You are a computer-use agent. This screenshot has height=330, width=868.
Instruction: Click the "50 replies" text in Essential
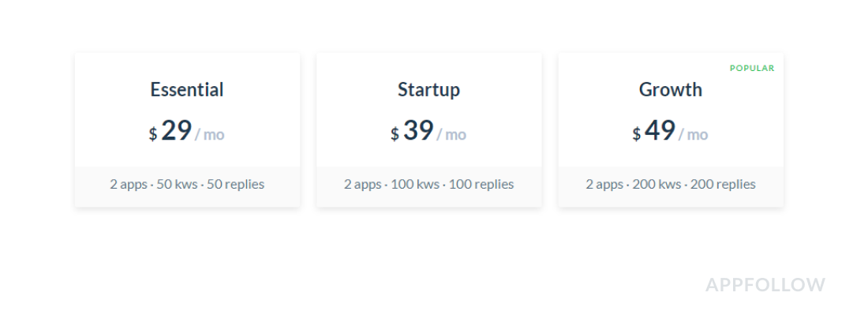pyautogui.click(x=235, y=185)
